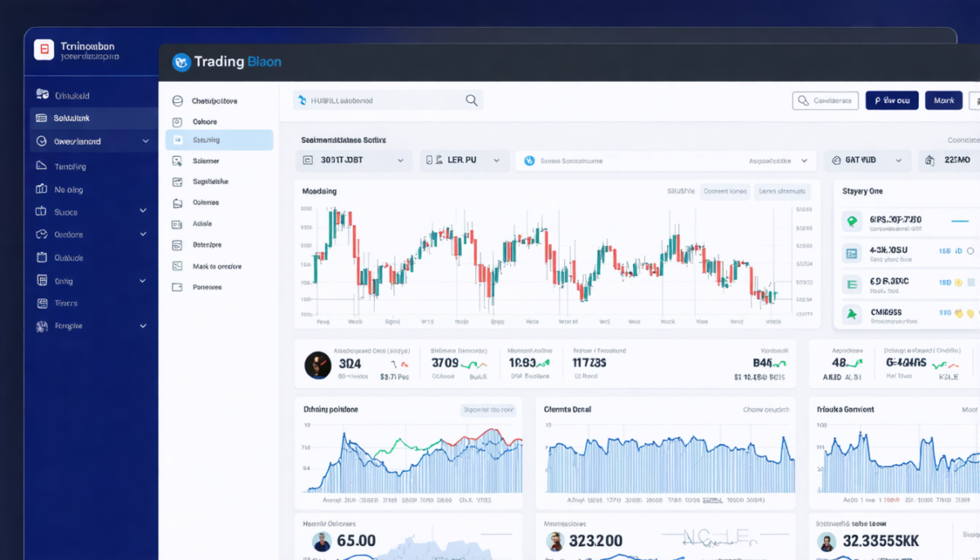Image resolution: width=980 pixels, height=560 pixels.
Task: Switch to the Lones olmeuals chart tab
Action: 782,192
